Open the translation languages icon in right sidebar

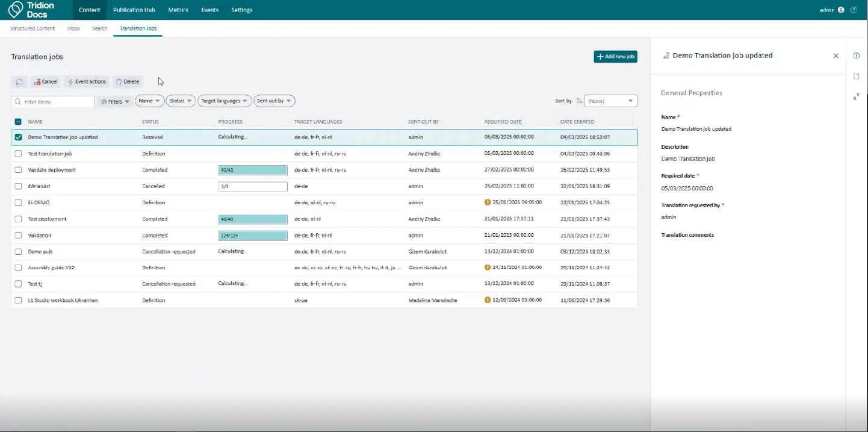(x=856, y=96)
